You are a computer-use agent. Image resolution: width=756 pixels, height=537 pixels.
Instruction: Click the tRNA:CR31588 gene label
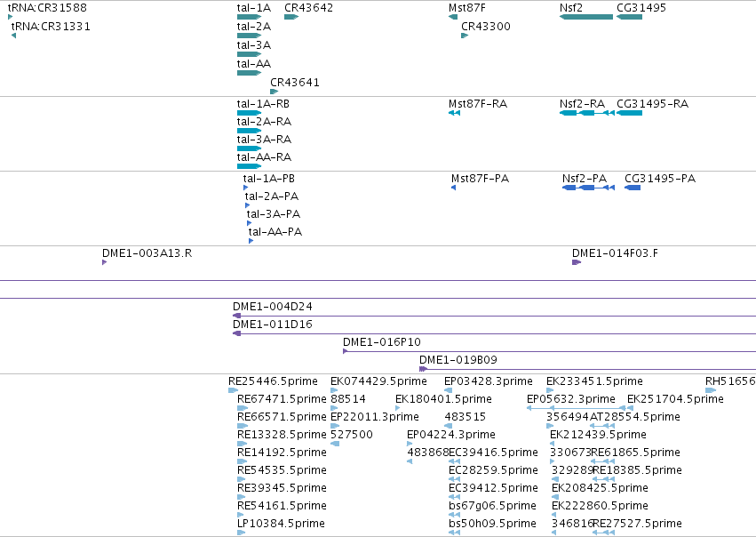pyautogui.click(x=47, y=8)
